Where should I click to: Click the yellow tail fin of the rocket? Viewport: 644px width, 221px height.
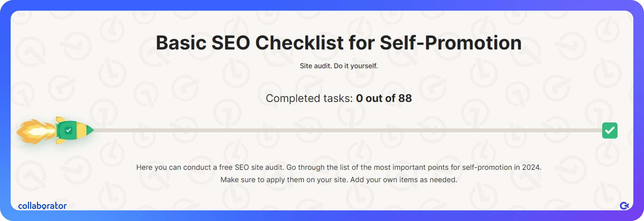coord(60,119)
